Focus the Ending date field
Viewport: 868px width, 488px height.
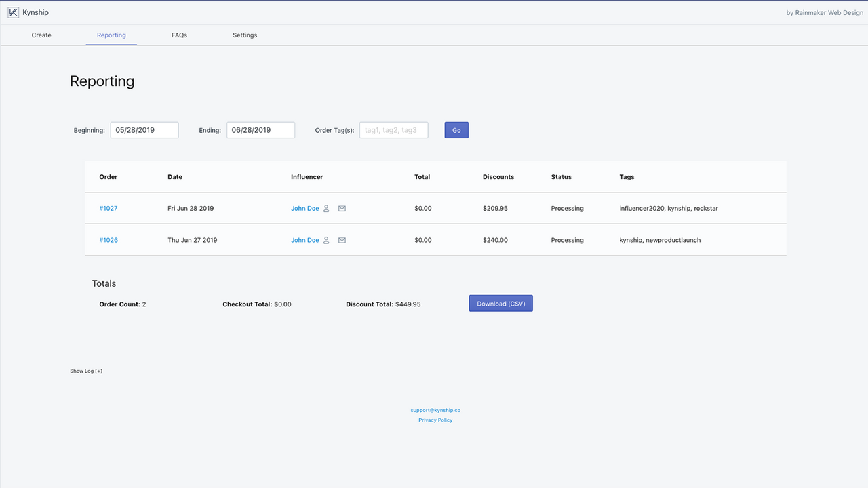(260, 130)
